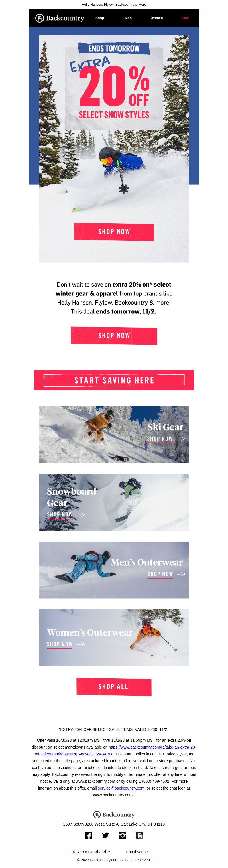The width and height of the screenshot is (228, 868).
Task: Click the Start Saving Here banner
Action: click(x=114, y=380)
